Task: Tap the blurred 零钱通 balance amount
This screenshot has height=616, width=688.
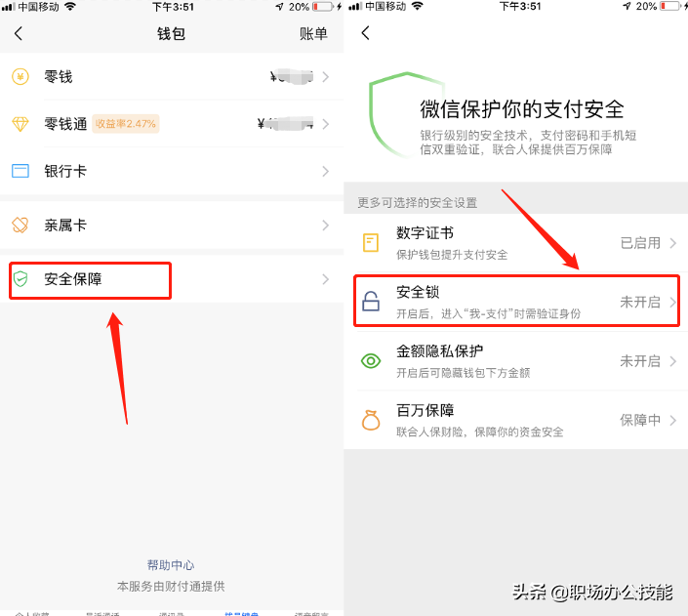Action: [286, 124]
